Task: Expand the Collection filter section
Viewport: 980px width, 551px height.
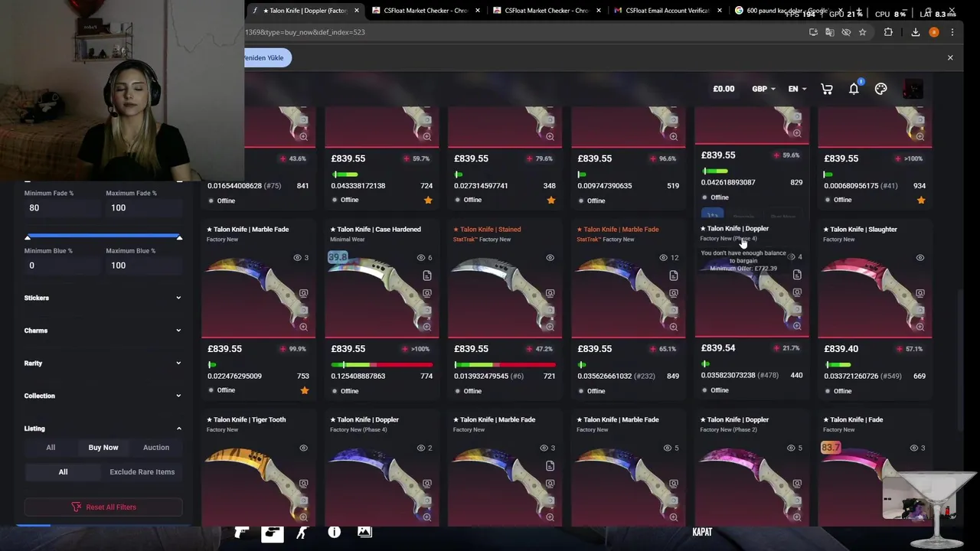Action: click(103, 396)
